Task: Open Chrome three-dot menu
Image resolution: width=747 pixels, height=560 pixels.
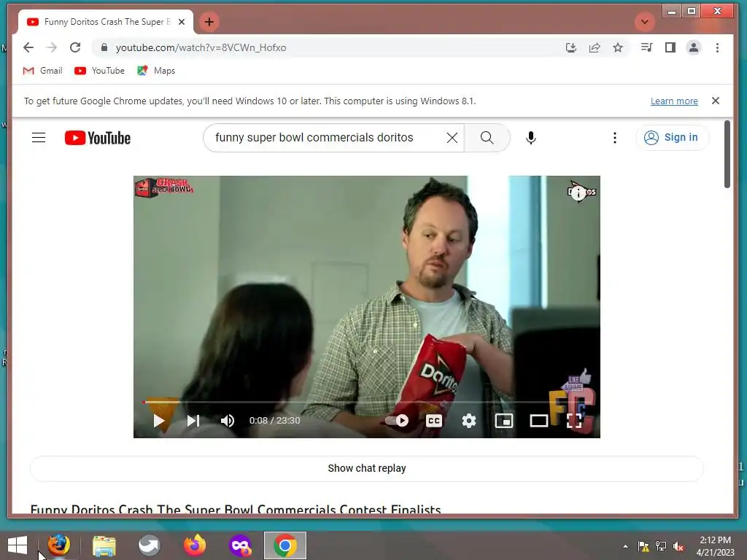Action: 718,47
